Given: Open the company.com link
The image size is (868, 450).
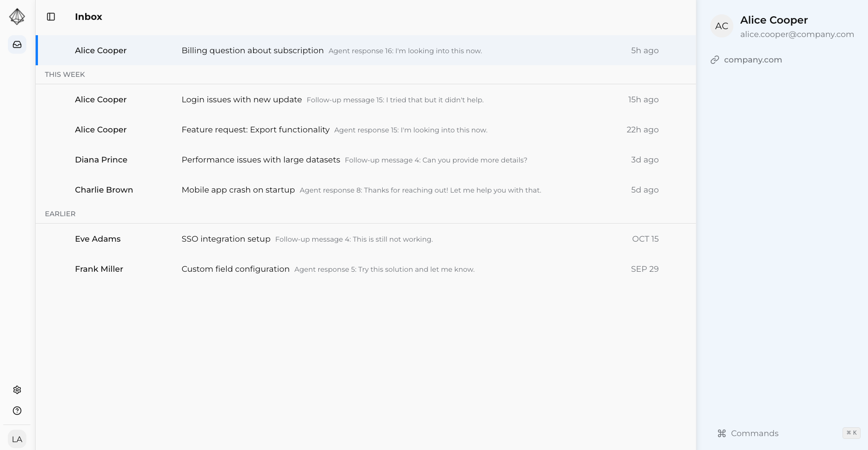Looking at the screenshot, I should coord(753,60).
